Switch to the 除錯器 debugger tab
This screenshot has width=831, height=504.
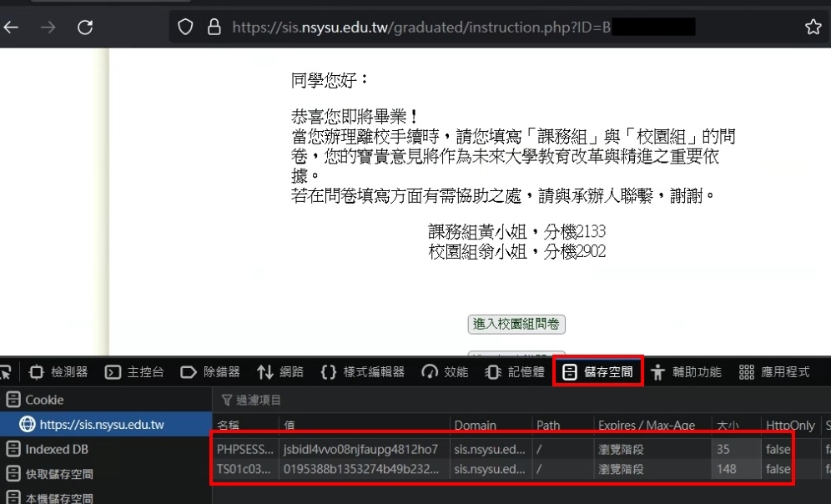(210, 372)
